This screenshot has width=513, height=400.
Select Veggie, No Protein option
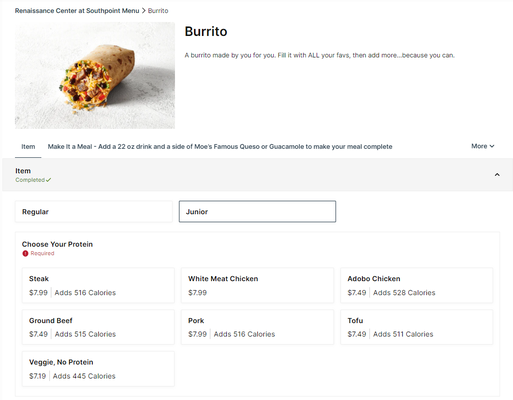coord(98,369)
